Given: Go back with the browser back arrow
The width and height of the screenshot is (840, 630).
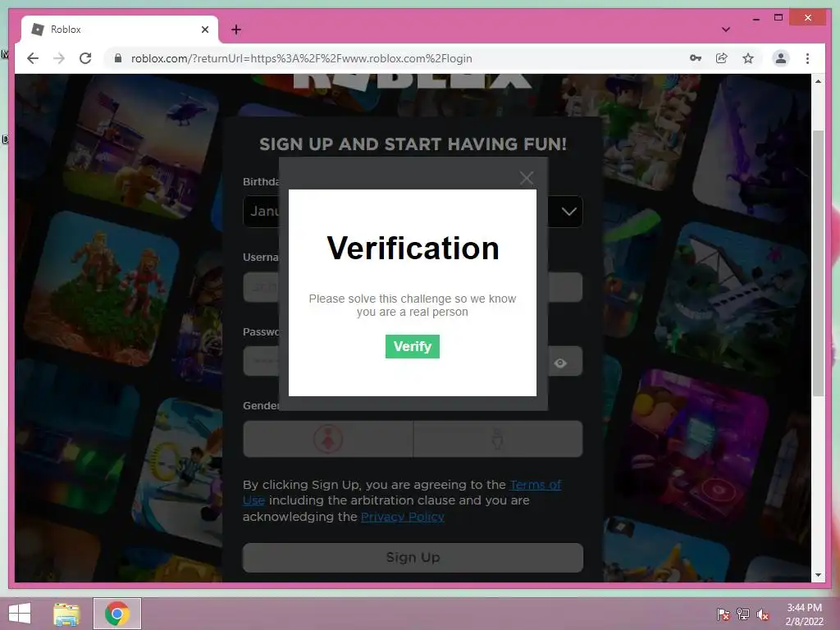Looking at the screenshot, I should point(33,58).
